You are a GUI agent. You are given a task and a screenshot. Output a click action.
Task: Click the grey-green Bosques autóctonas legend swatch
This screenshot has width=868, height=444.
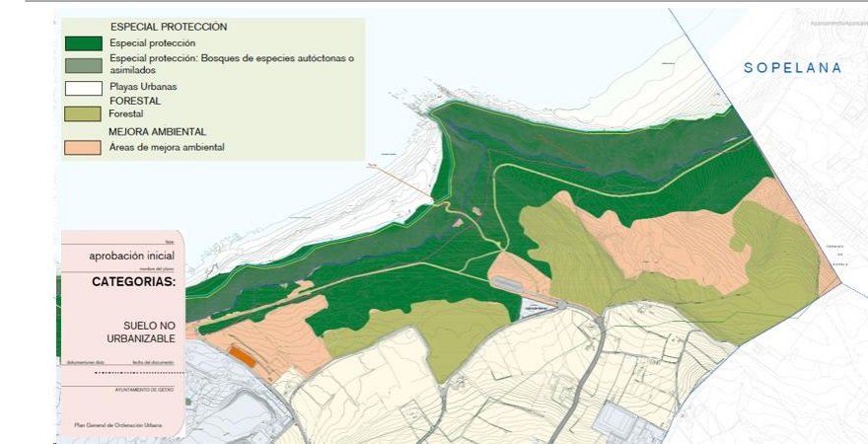tap(84, 65)
